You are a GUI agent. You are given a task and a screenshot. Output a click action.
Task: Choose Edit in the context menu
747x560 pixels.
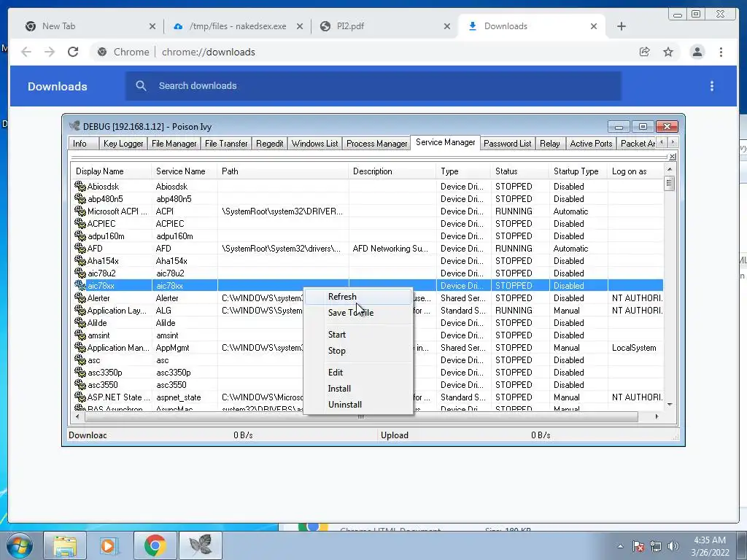(x=358, y=373)
